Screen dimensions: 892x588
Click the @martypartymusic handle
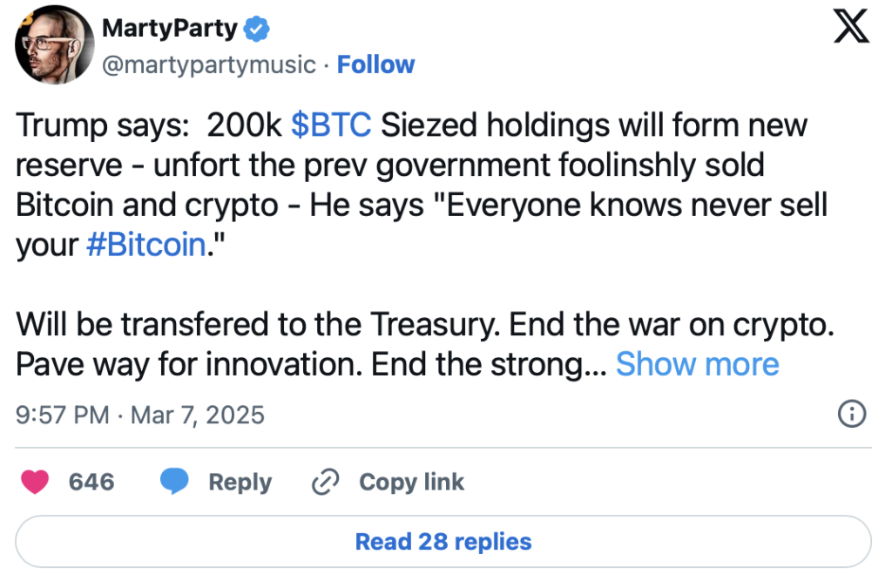[x=208, y=64]
